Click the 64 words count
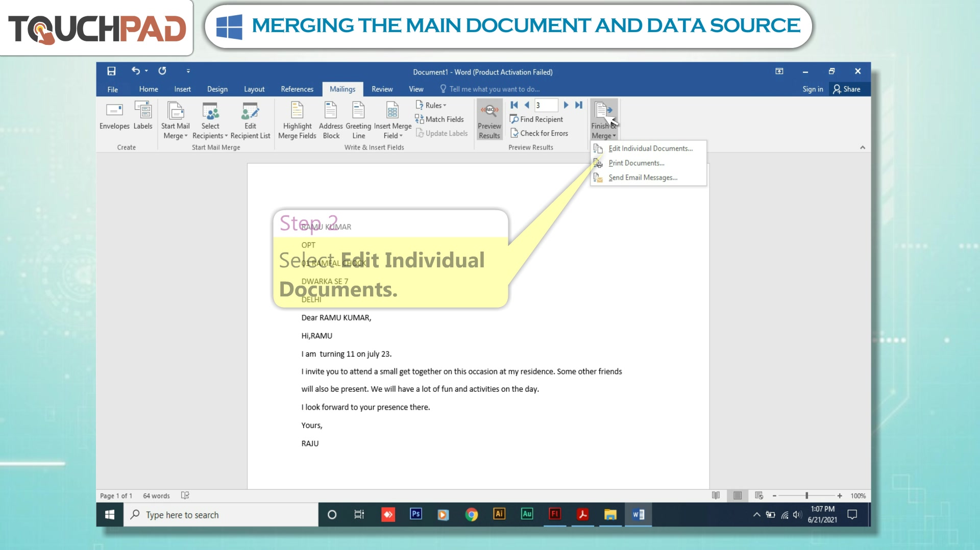The width and height of the screenshot is (980, 550). click(156, 496)
